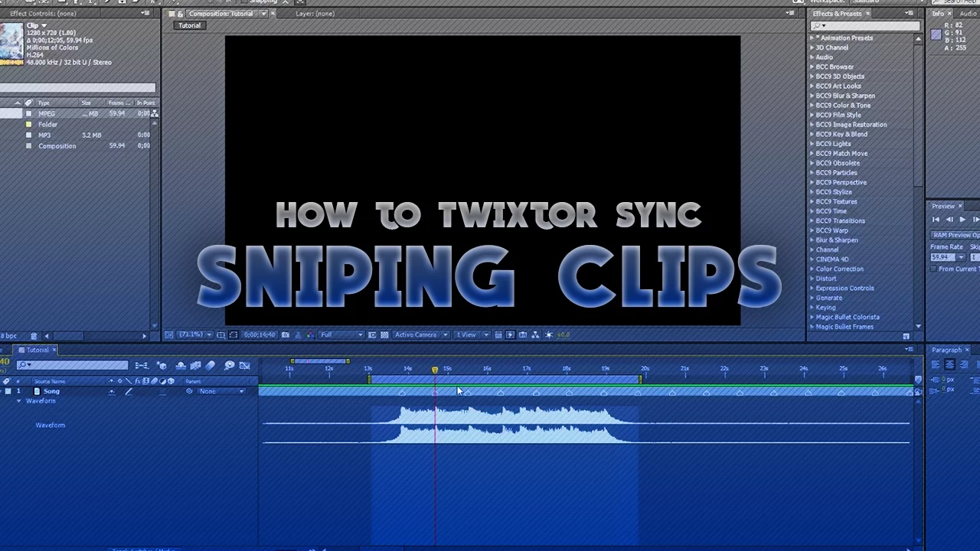Click the reset exposure aperture icon
The image size is (980, 551).
coord(549,334)
